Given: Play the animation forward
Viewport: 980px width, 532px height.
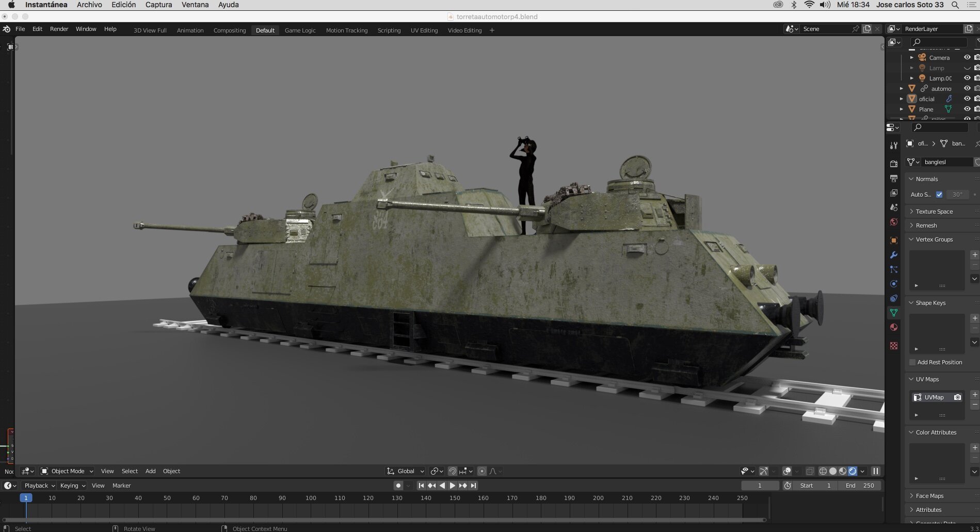Looking at the screenshot, I should [453, 486].
